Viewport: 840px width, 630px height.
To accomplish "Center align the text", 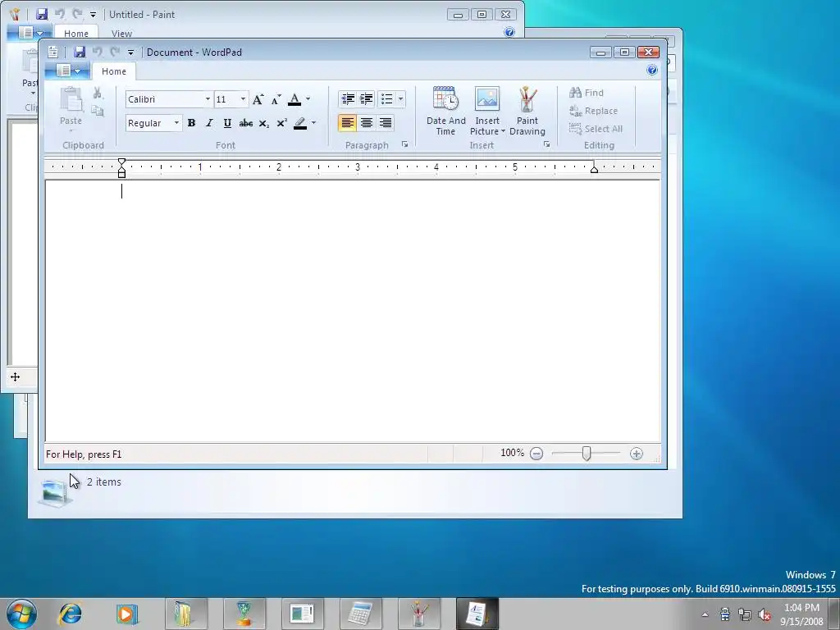I will coord(367,123).
